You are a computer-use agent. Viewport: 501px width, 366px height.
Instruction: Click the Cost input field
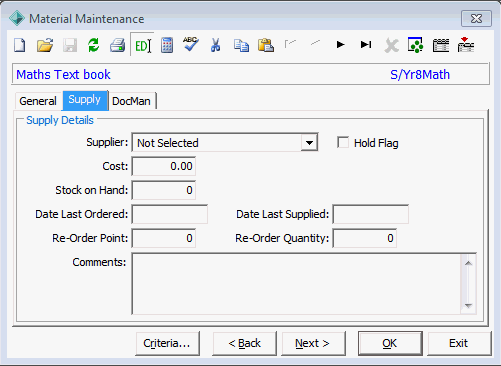point(164,166)
